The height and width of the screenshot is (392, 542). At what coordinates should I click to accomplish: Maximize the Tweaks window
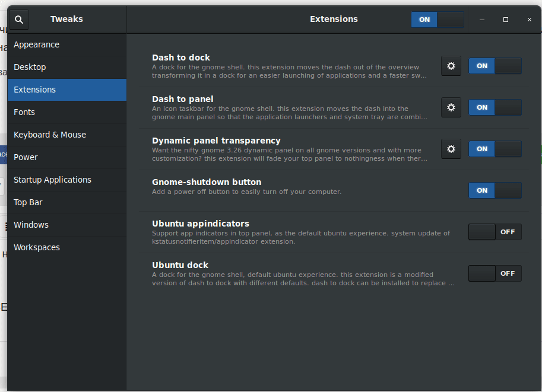tap(506, 20)
